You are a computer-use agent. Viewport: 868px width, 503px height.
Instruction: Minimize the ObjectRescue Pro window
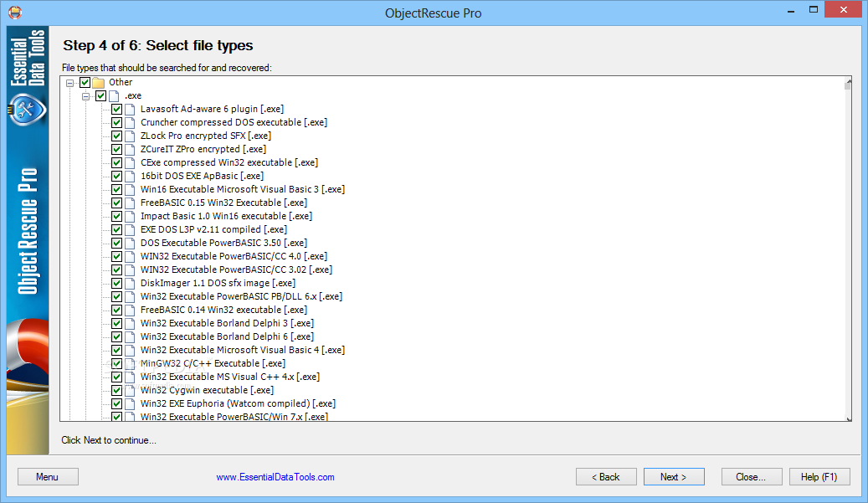click(791, 10)
